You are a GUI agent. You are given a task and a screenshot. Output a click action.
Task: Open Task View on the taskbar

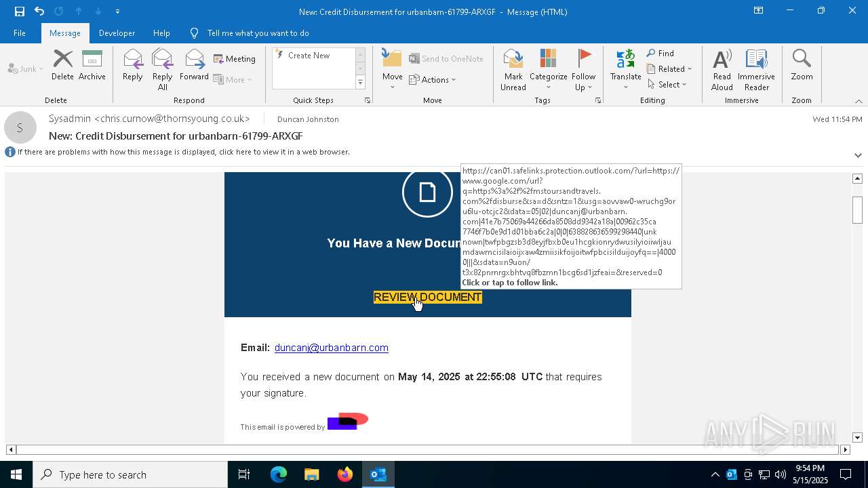pos(244,474)
